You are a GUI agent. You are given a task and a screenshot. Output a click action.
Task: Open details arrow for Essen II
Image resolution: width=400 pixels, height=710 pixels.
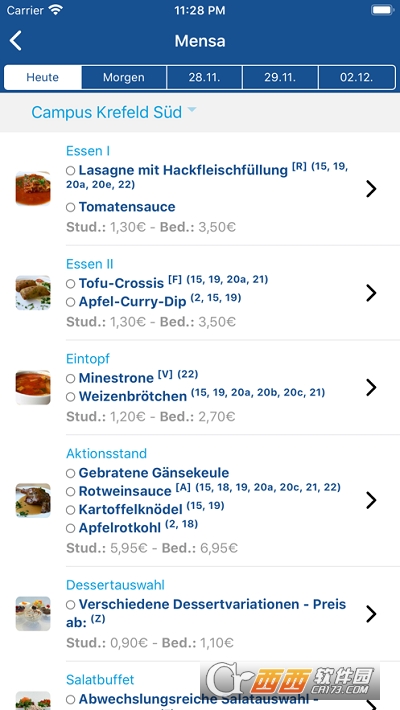pos(371,293)
